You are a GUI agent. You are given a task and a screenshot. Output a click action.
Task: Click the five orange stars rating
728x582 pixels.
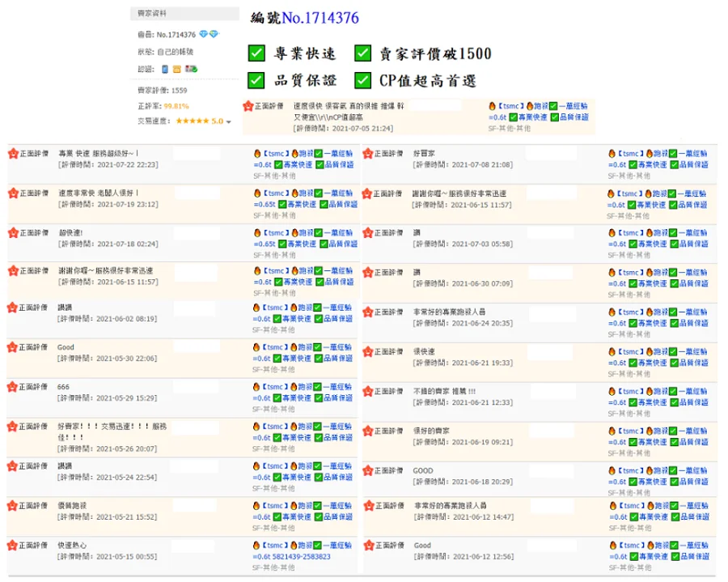(193, 121)
